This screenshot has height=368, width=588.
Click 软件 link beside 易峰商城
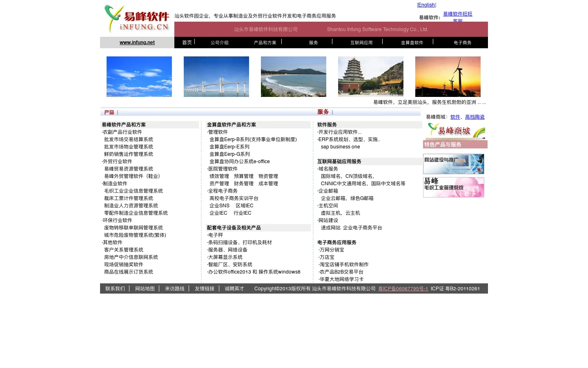[x=455, y=117]
